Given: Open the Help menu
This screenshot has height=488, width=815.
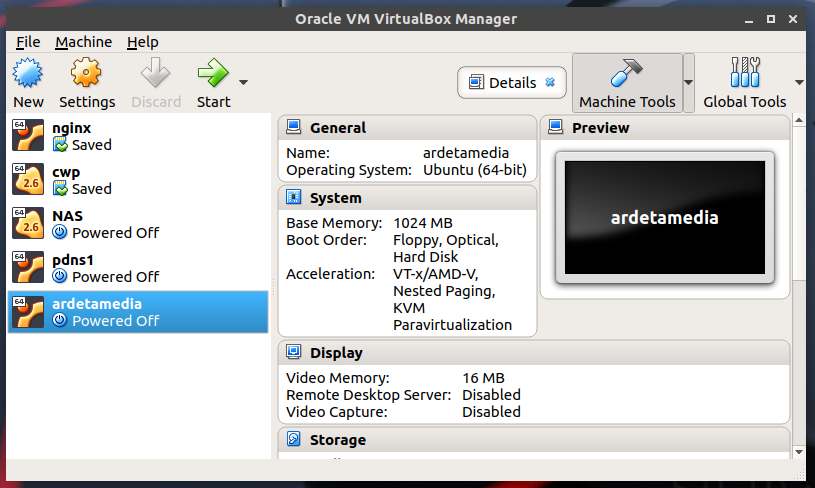Looking at the screenshot, I should (x=143, y=42).
